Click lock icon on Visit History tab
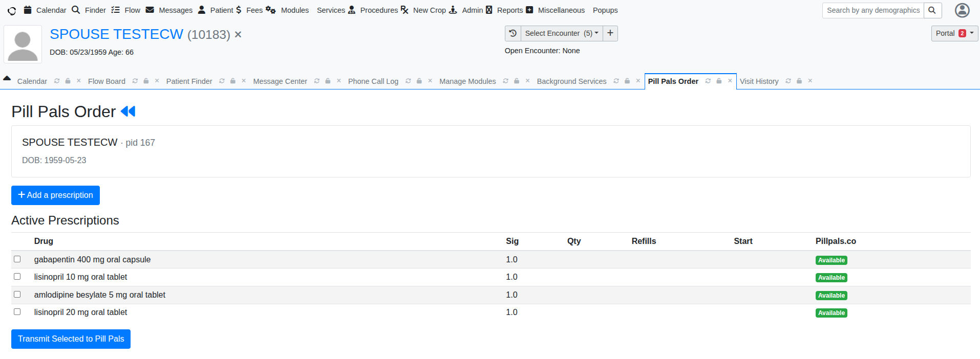 tap(799, 81)
